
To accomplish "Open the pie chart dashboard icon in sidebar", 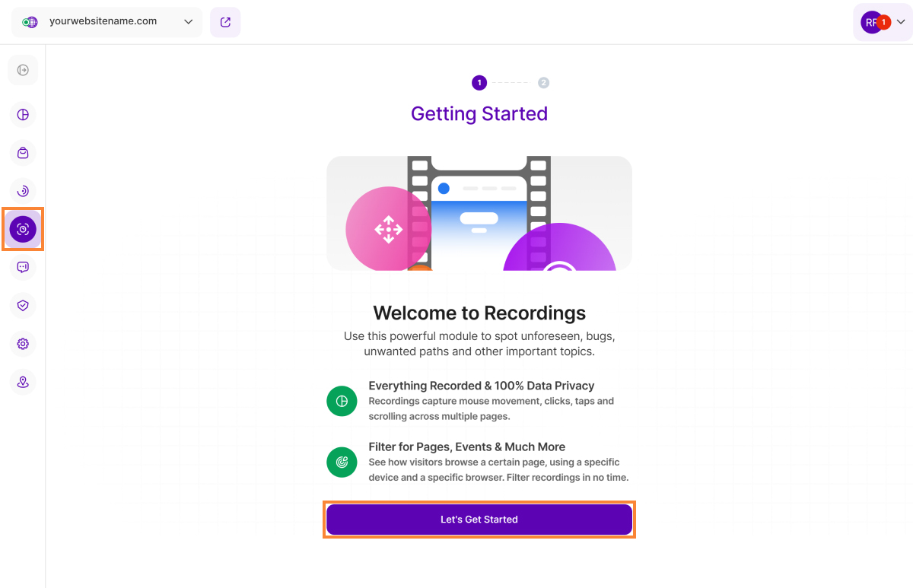I will (23, 115).
